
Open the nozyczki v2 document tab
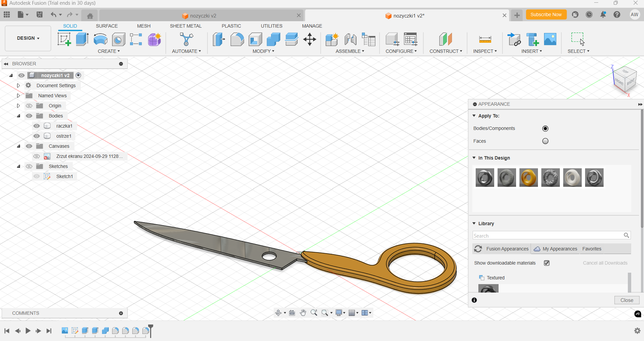[201, 15]
